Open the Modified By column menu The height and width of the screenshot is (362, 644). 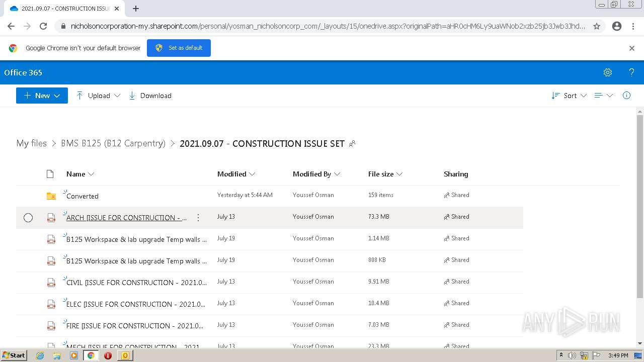(x=316, y=174)
